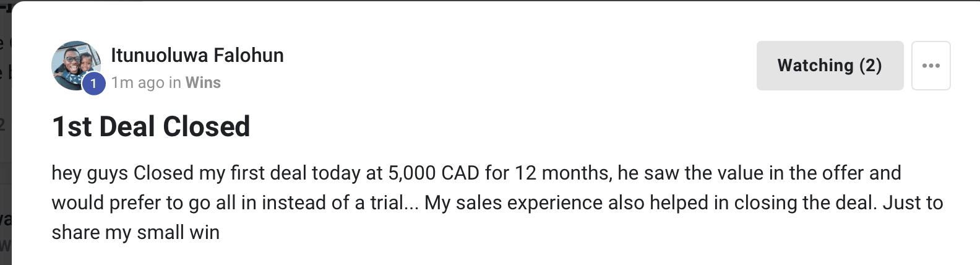Click Itunuoluwa Falohun's profile avatar photo
The image size is (980, 265).
pyautogui.click(x=74, y=63)
